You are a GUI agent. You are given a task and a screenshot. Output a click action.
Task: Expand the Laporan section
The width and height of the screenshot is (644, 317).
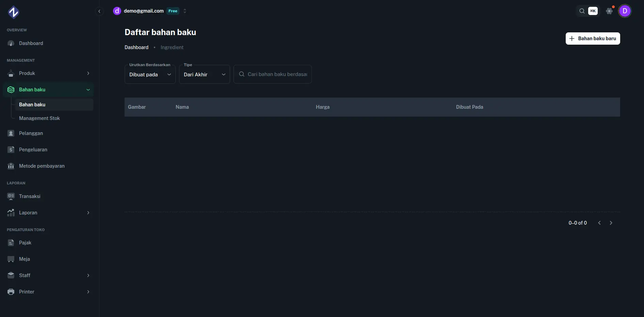pos(88,212)
